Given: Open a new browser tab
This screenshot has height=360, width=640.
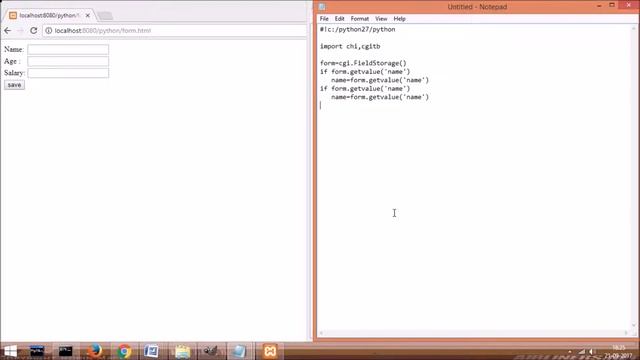Looking at the screenshot, I should 105,16.
